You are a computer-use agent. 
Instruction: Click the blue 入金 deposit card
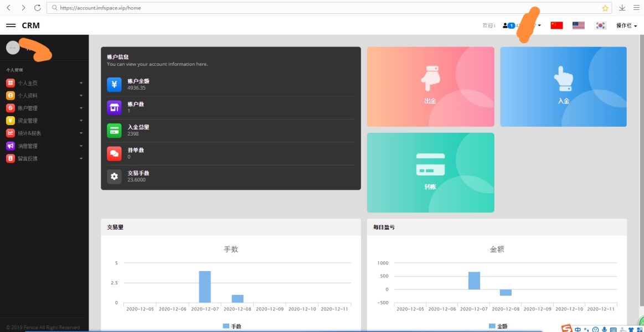click(x=563, y=87)
